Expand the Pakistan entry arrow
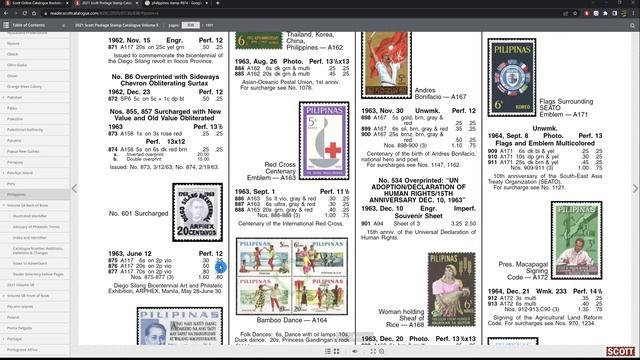The height and width of the screenshot is (360, 640). [x=4, y=98]
